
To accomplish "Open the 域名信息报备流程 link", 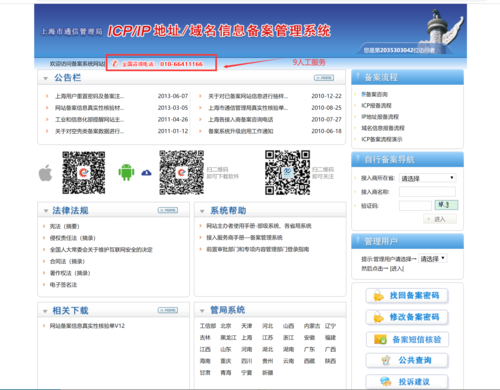I will pyautogui.click(x=383, y=128).
